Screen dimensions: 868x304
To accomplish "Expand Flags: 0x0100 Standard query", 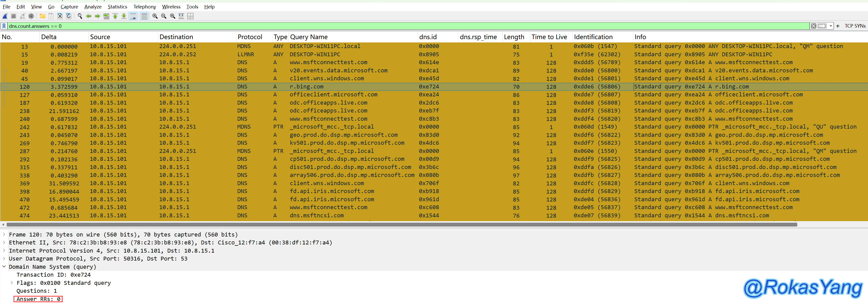I will point(12,283).
